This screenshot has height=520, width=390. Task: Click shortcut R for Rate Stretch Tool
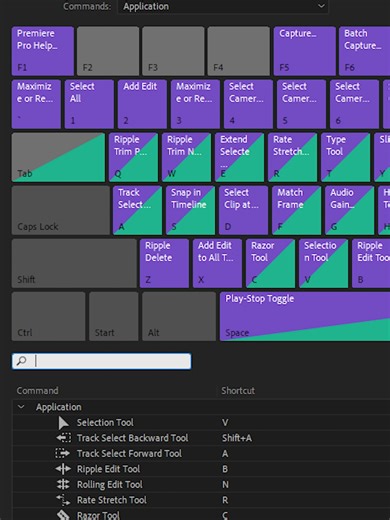click(225, 500)
